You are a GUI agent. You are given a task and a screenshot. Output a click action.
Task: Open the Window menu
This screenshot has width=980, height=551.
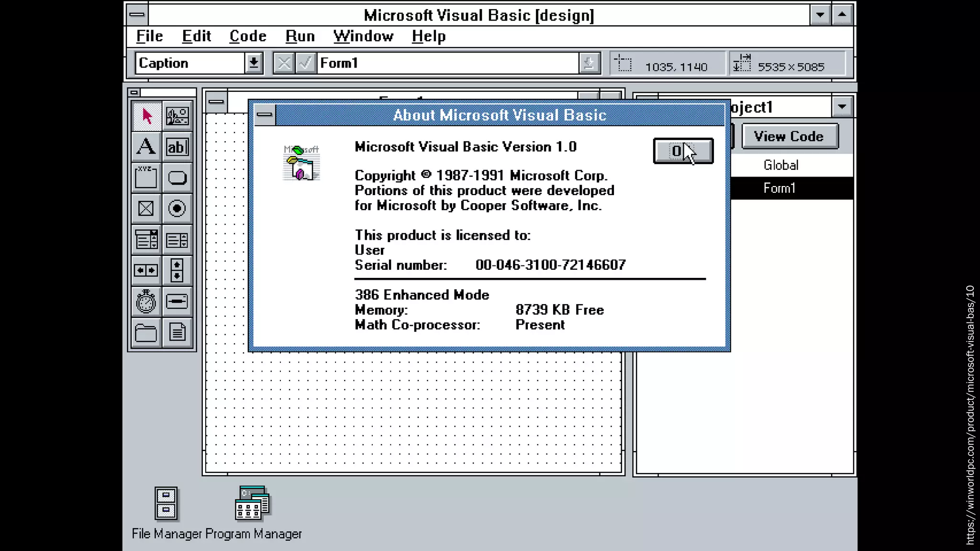363,36
